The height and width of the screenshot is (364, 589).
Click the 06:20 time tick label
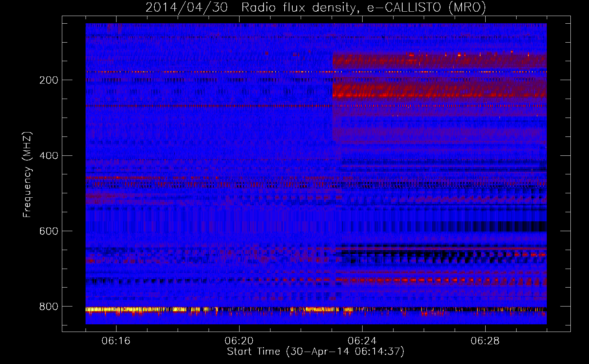click(x=239, y=341)
